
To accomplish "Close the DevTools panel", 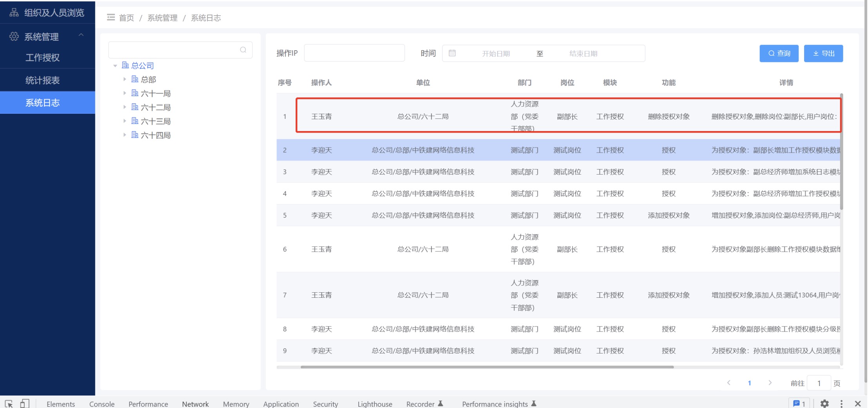I will point(858,404).
